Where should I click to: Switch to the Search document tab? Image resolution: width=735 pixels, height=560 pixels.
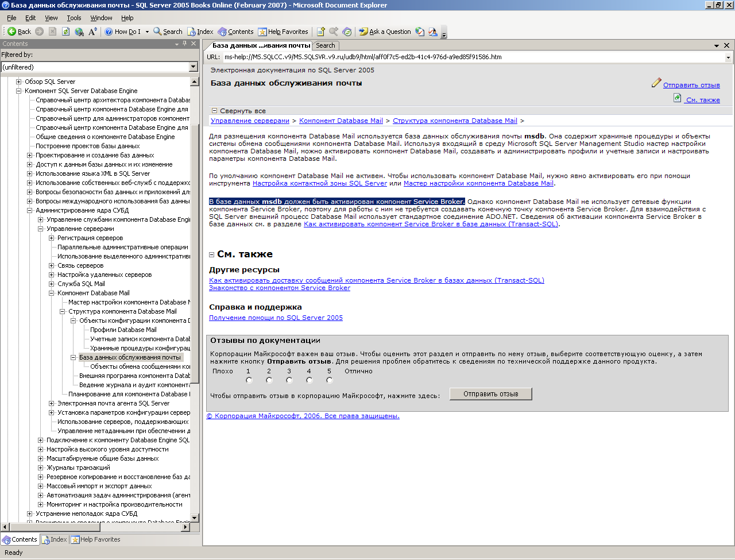click(326, 45)
